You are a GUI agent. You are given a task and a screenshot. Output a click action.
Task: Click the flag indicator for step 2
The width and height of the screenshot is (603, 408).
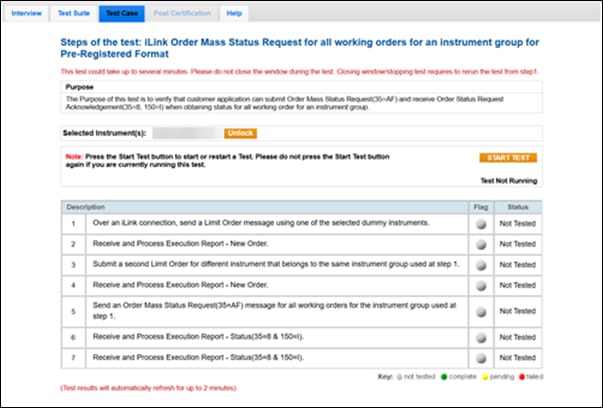480,245
